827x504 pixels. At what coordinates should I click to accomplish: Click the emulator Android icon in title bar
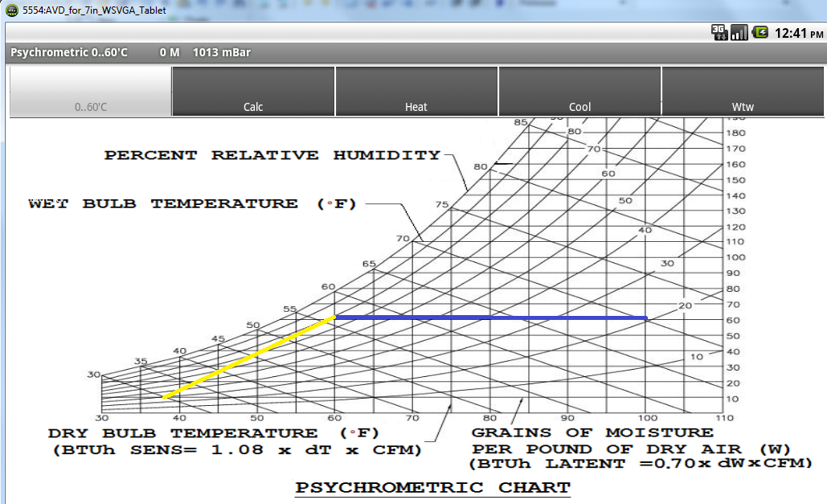point(11,10)
